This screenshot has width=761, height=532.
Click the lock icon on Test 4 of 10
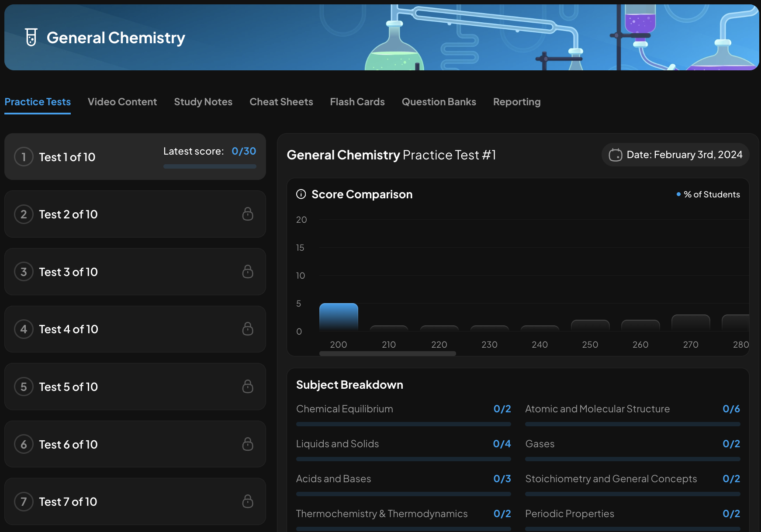pyautogui.click(x=248, y=329)
